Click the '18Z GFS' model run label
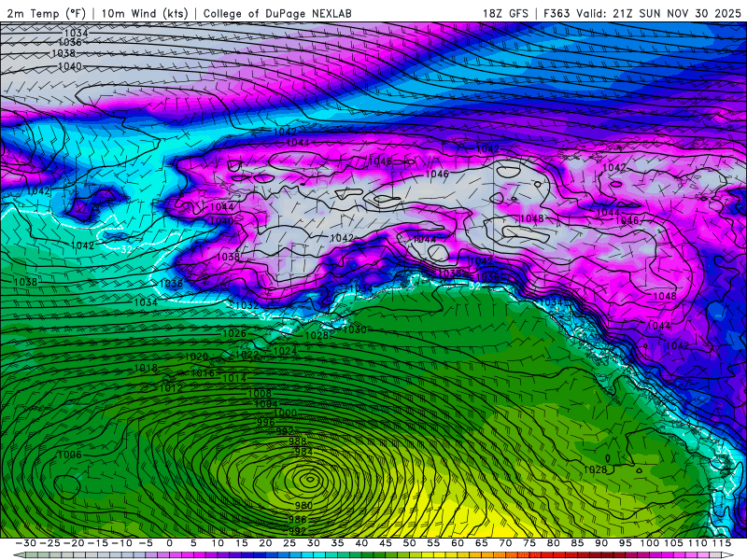Image resolution: width=747 pixels, height=560 pixels. click(505, 13)
